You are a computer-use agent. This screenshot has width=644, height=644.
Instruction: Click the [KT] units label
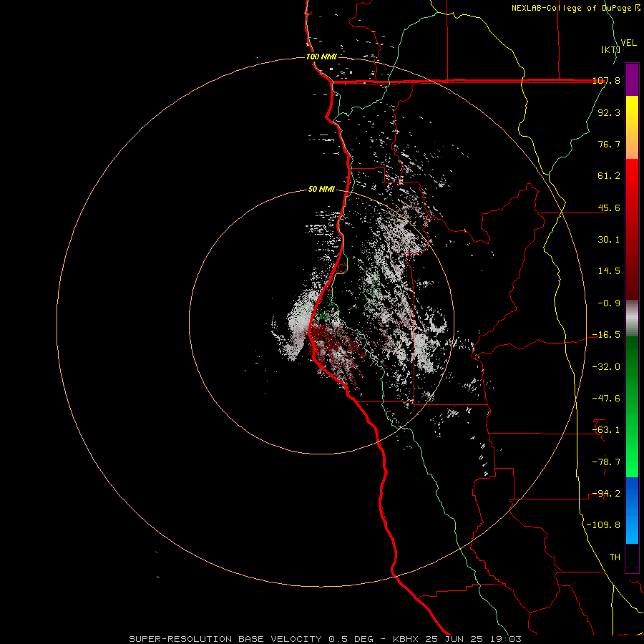tap(610, 49)
